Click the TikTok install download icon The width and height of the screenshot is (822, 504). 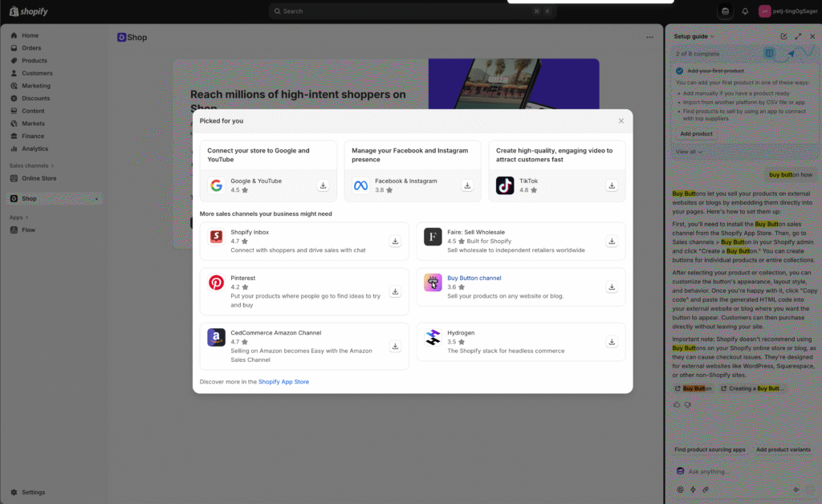pos(612,185)
